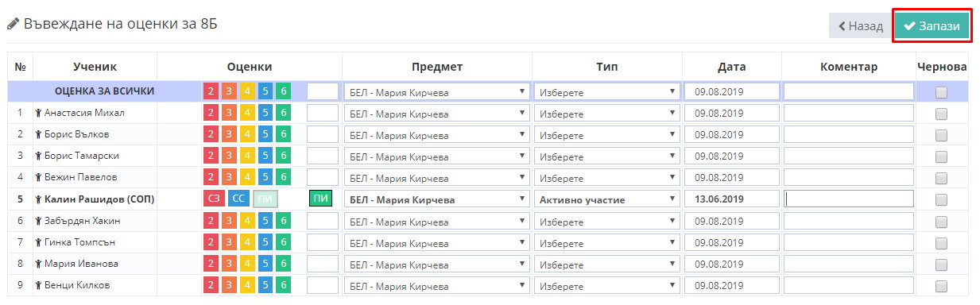This screenshot has width=980, height=305.
Task: Click red grade 2 for Анастасия Михал
Action: [x=211, y=113]
